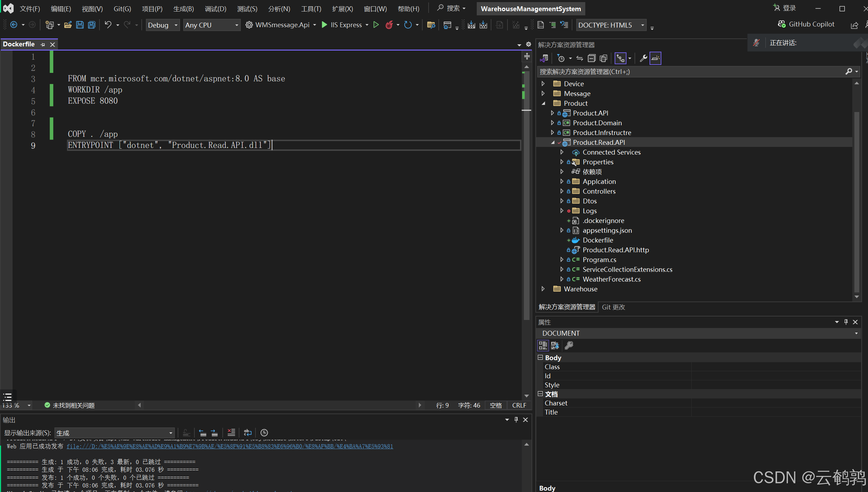This screenshot has height=492, width=868.
Task: Collapse All in Solution Explorer toolbar
Action: point(591,58)
